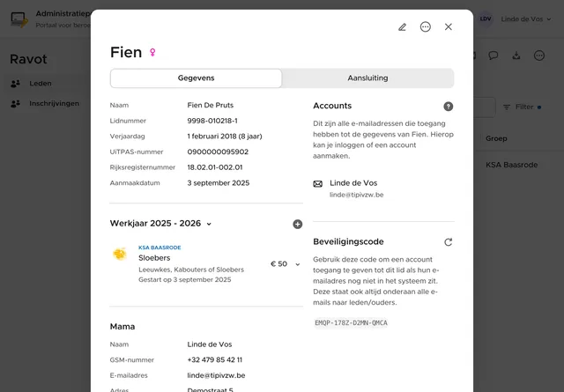This screenshot has height=392, width=564.
Task: Switch to the Gegevens tab
Action: [x=196, y=78]
